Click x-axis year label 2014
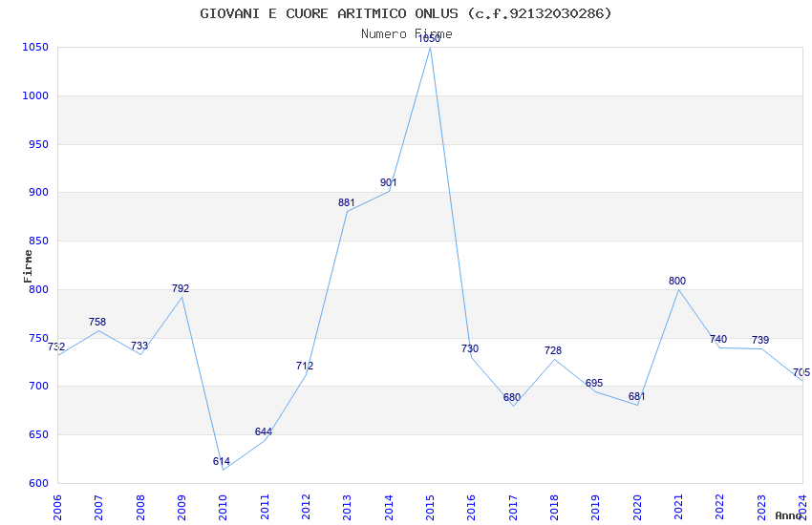This screenshot has height=525, width=812. pyautogui.click(x=389, y=507)
